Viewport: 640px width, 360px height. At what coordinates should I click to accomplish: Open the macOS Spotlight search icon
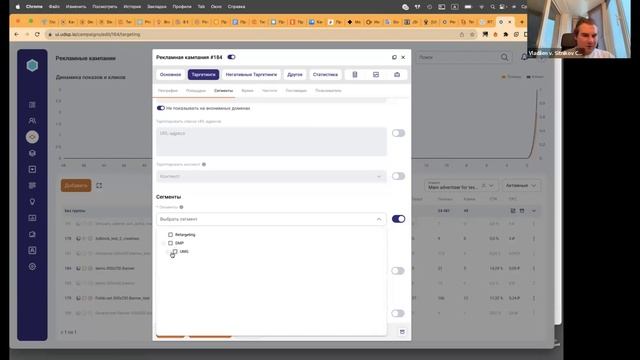pos(493,7)
